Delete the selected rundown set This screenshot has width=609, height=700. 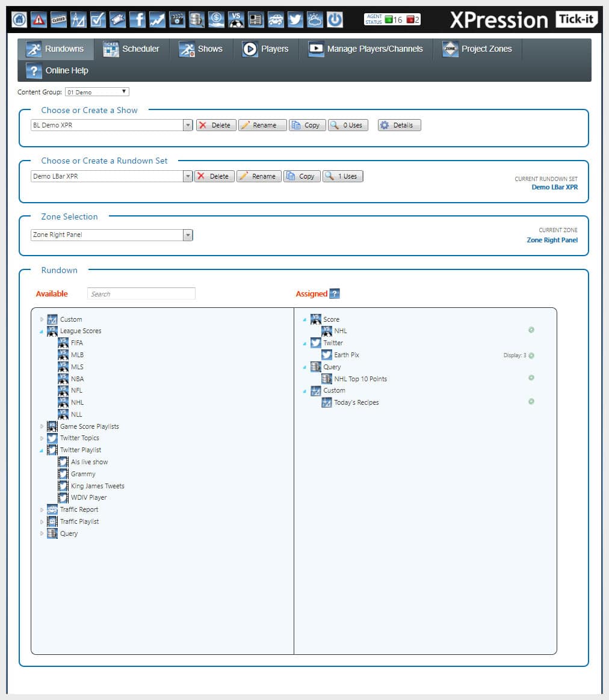(x=214, y=176)
